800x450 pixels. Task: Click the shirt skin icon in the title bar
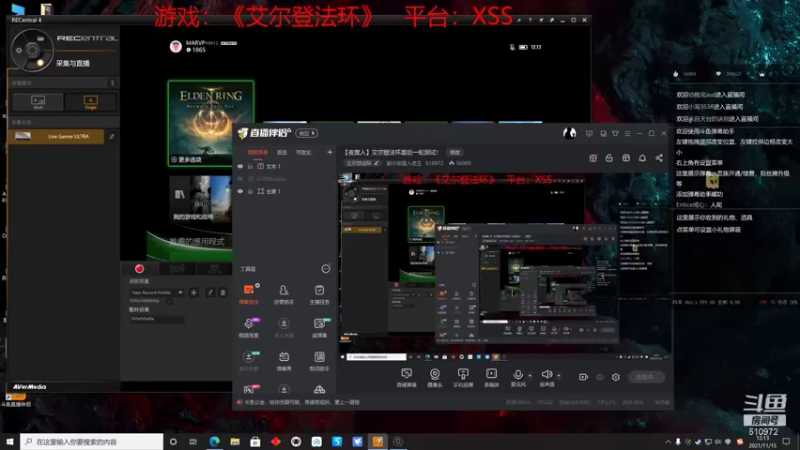(615, 133)
